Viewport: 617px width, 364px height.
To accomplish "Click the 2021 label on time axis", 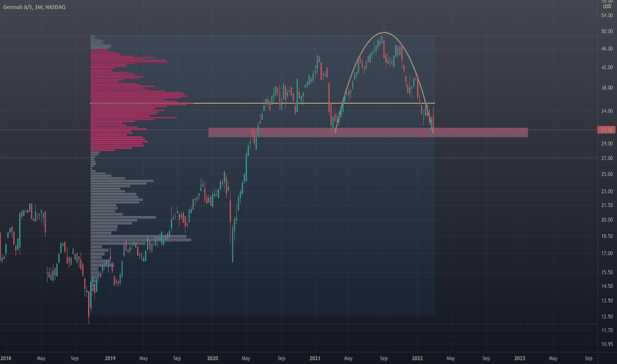I will pyautogui.click(x=315, y=358).
